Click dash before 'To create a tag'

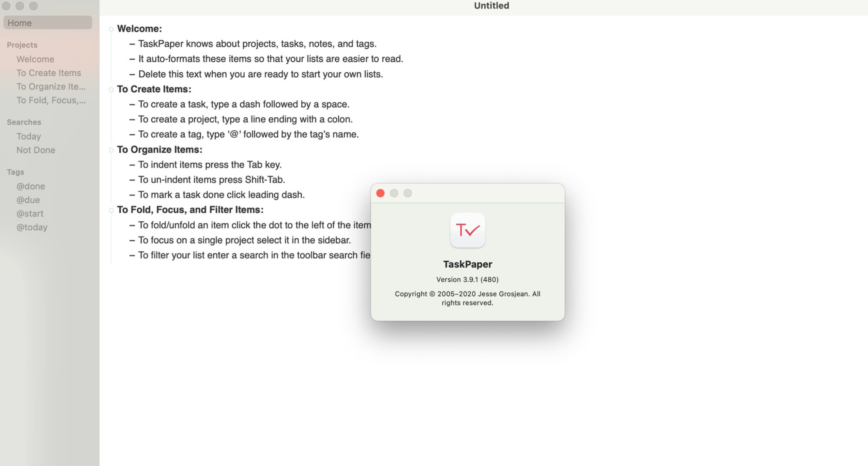click(132, 135)
